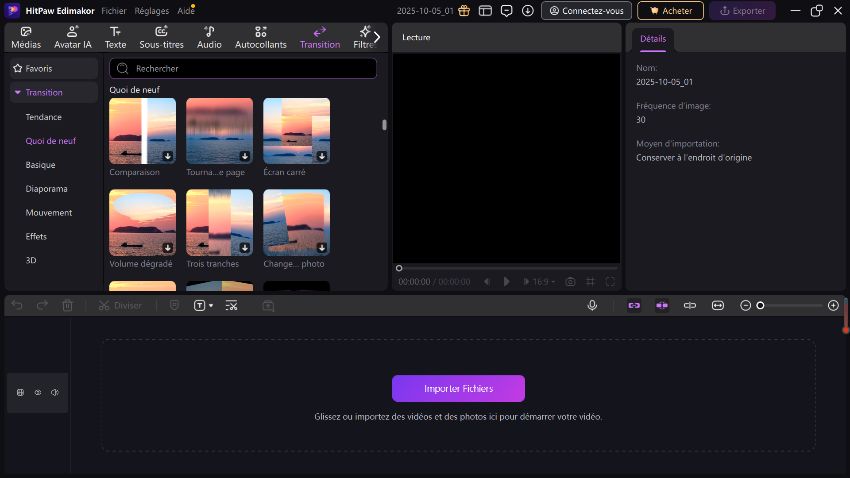Click the Rechercher search field
The height and width of the screenshot is (478, 850).
tap(243, 68)
